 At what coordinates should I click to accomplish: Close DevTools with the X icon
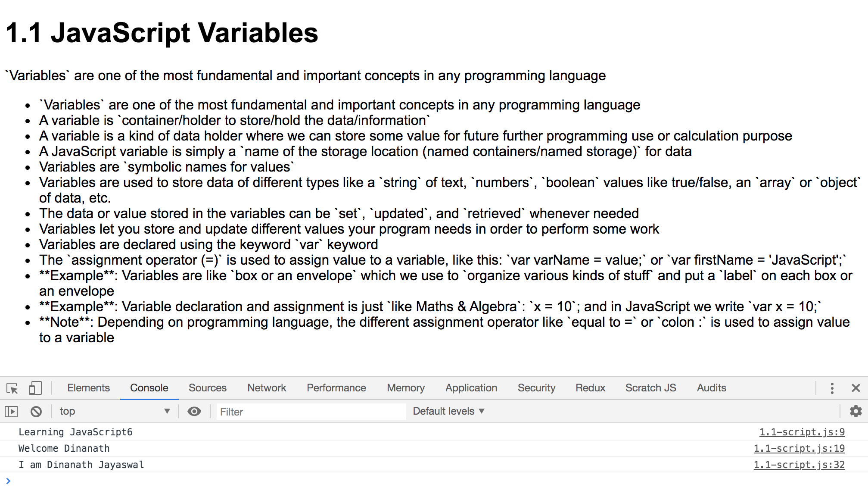pos(856,387)
